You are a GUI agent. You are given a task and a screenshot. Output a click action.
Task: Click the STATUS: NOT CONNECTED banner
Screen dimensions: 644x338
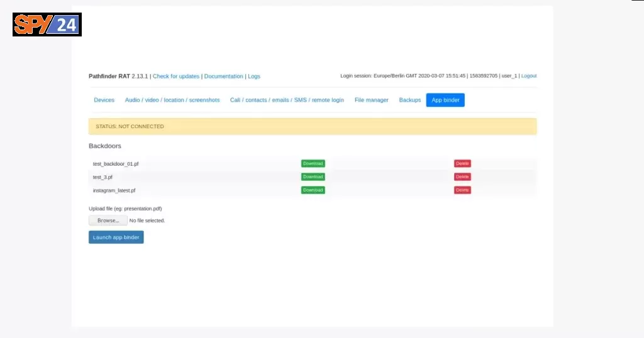(313, 126)
